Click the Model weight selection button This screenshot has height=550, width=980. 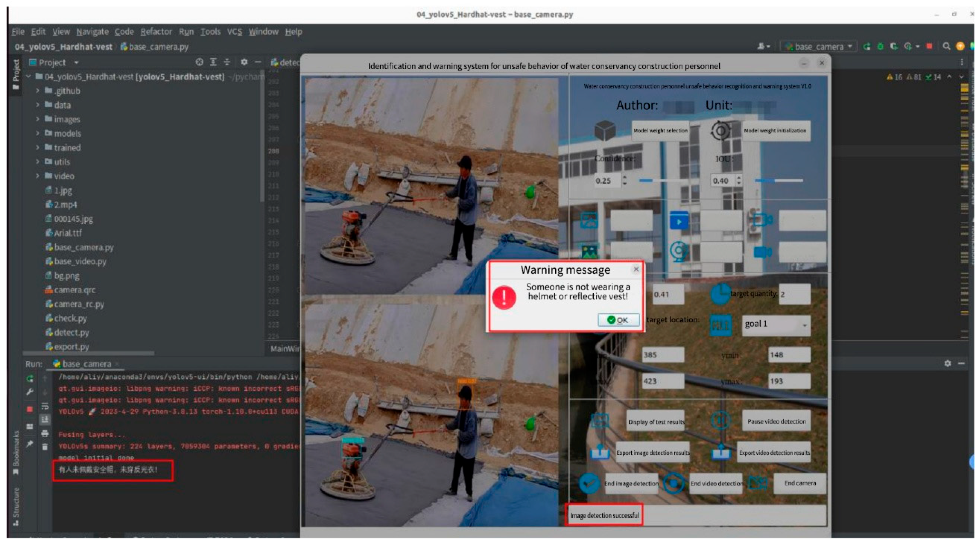point(660,130)
